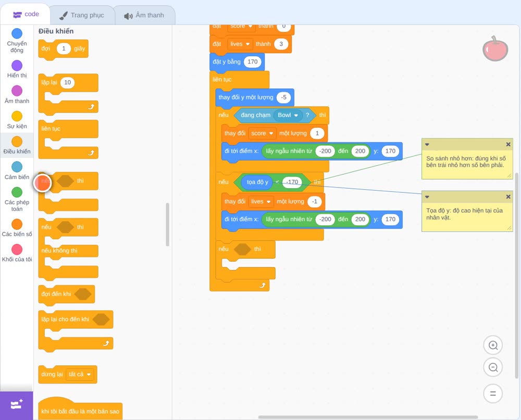This screenshot has height=420, width=521.
Task: Switch to the Âm thanh tab
Action: point(144,15)
